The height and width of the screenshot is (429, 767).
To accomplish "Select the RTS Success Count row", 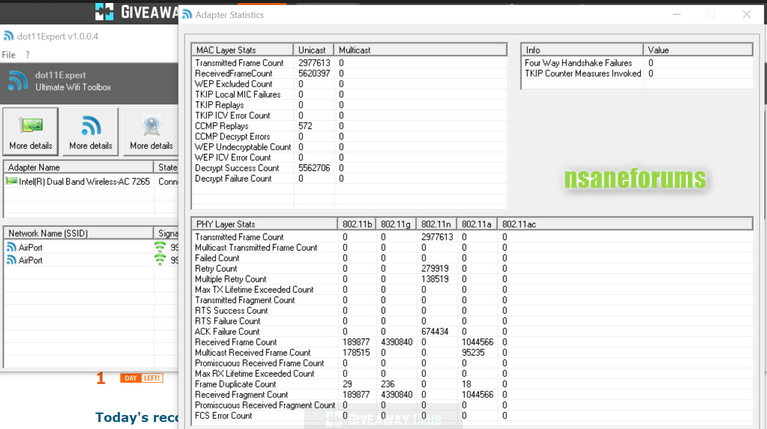I will tap(472, 311).
